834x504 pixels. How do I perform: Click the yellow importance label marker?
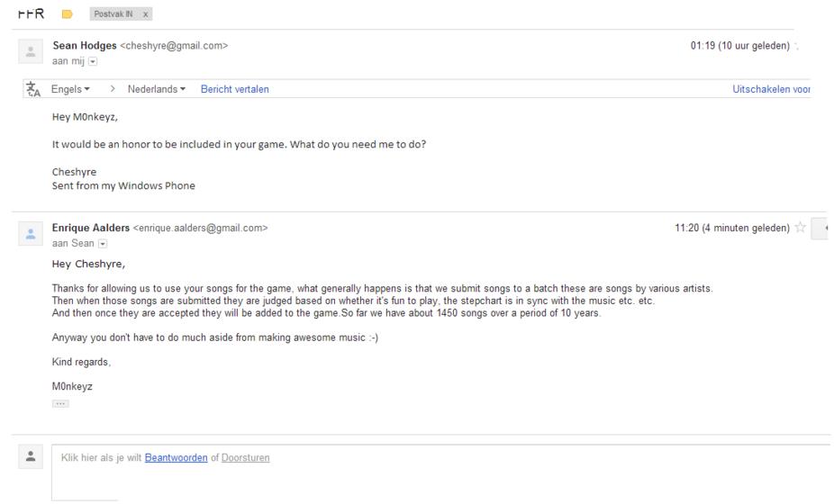point(67,14)
